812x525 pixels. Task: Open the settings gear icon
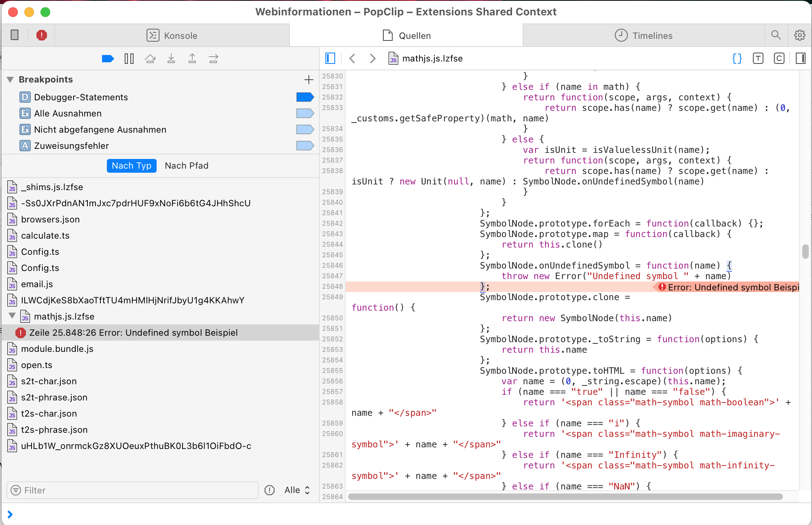[x=799, y=36]
